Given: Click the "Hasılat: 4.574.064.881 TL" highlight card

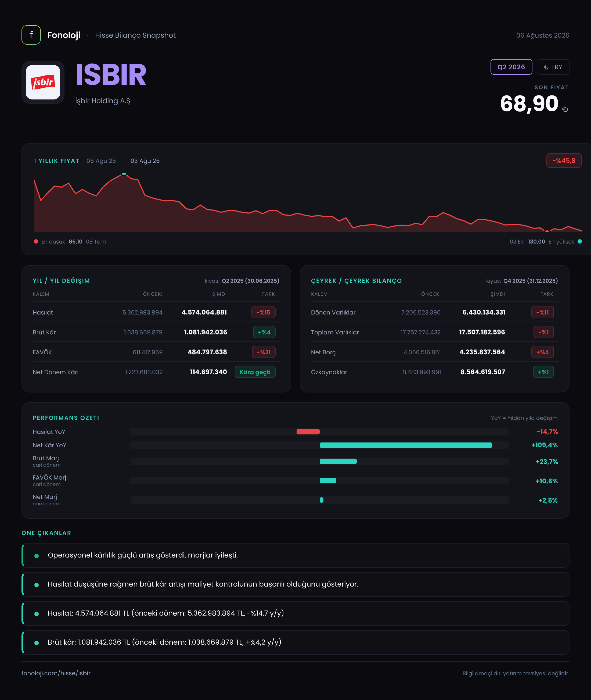Looking at the screenshot, I should (295, 613).
